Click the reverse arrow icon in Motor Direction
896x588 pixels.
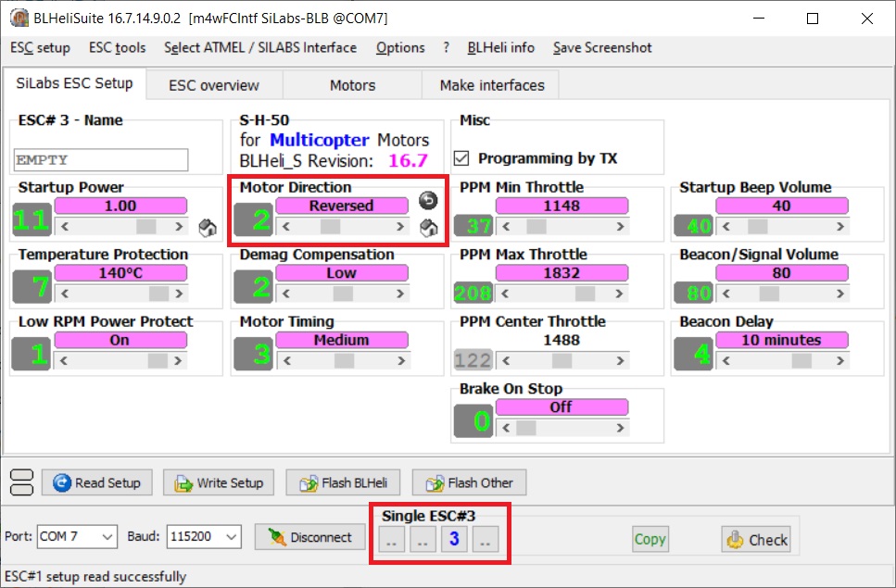tap(428, 200)
